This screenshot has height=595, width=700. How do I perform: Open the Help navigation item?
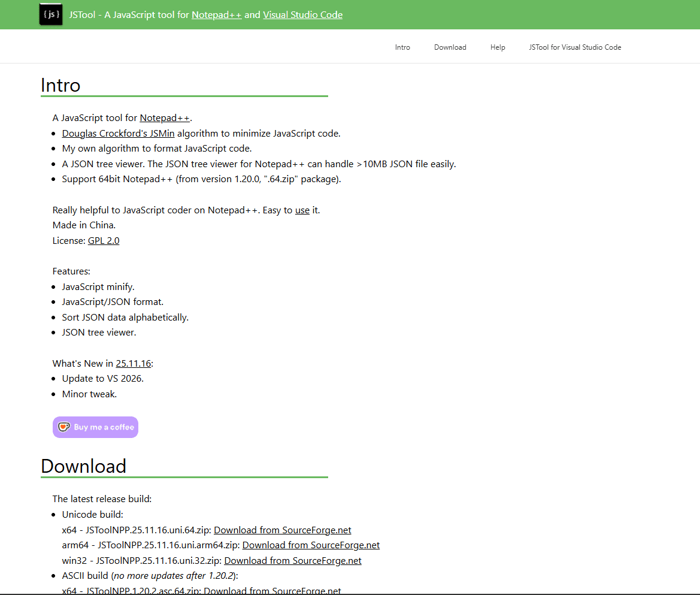click(498, 47)
